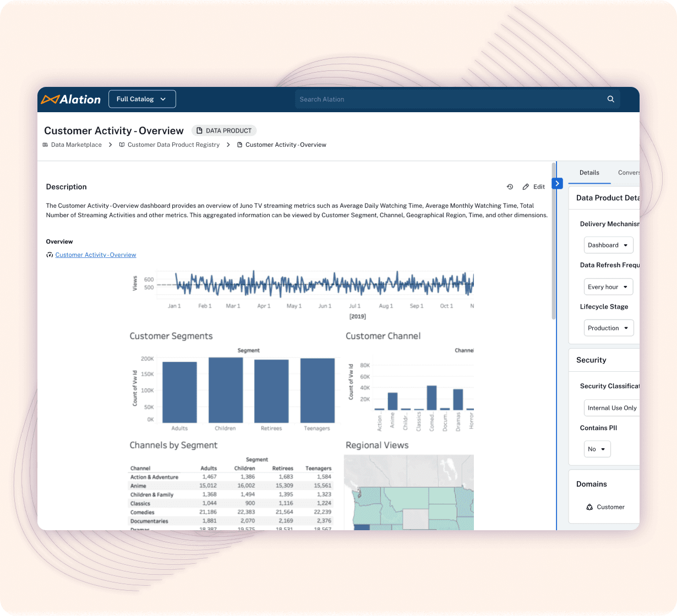This screenshot has height=616, width=677.
Task: Open the Customer Activity - Overview dashboard link
Action: pyautogui.click(x=96, y=255)
